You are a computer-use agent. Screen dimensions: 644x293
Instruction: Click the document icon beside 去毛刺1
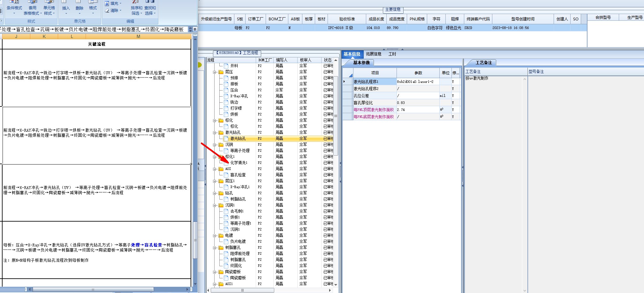(226, 211)
